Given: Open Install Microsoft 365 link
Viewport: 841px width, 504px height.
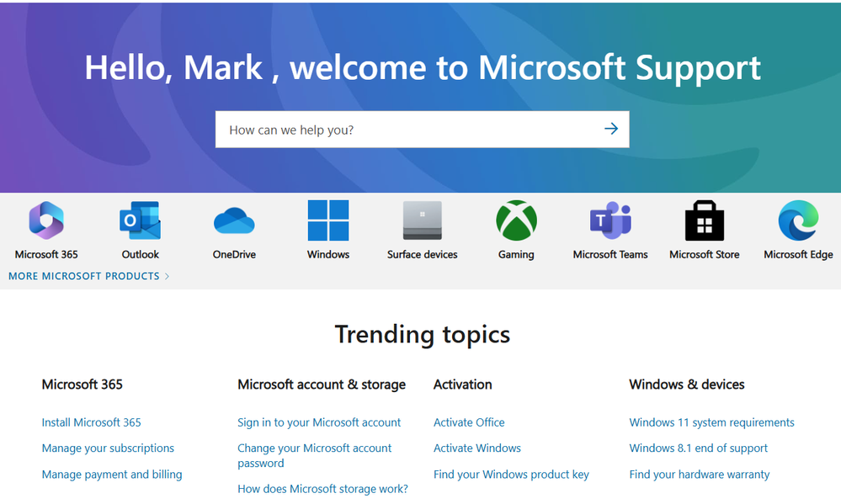Looking at the screenshot, I should (x=91, y=422).
